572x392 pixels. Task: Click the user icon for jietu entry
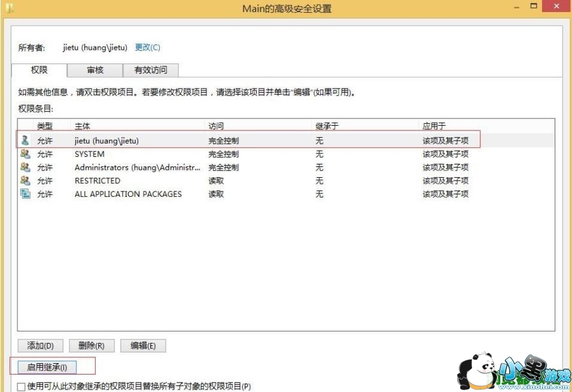click(25, 141)
